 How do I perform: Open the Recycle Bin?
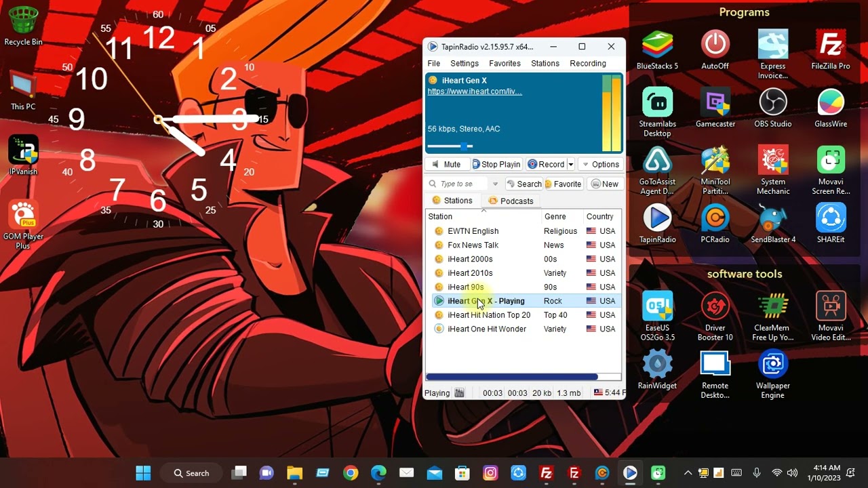[x=23, y=26]
